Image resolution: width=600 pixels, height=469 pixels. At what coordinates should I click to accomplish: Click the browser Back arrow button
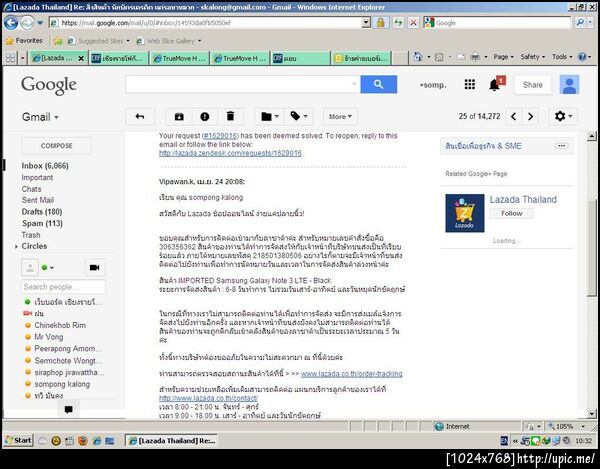point(11,23)
